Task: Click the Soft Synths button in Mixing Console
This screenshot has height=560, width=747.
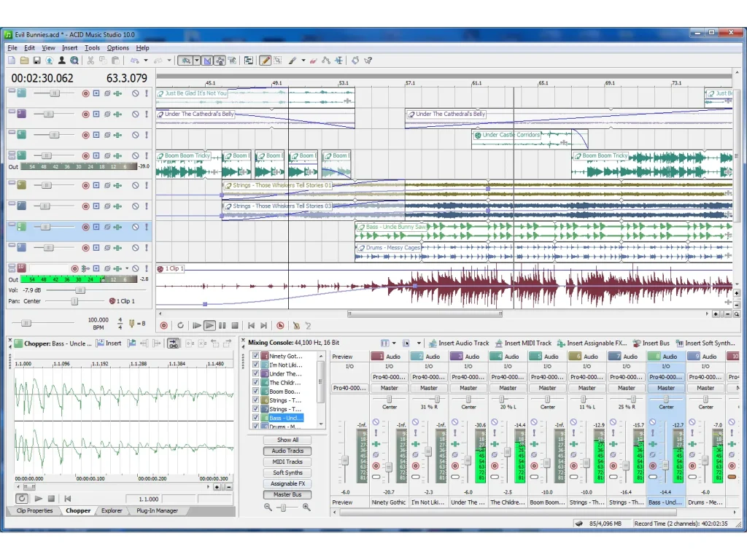Action: [287, 472]
